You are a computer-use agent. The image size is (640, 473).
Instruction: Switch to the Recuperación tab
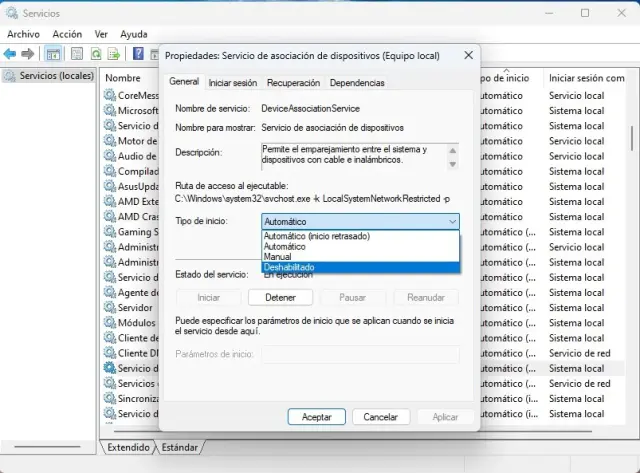tap(294, 83)
